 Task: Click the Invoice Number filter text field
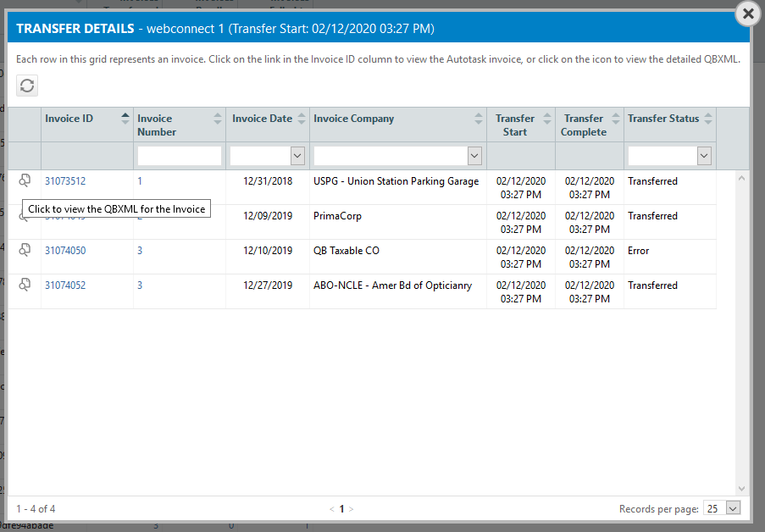(x=179, y=156)
